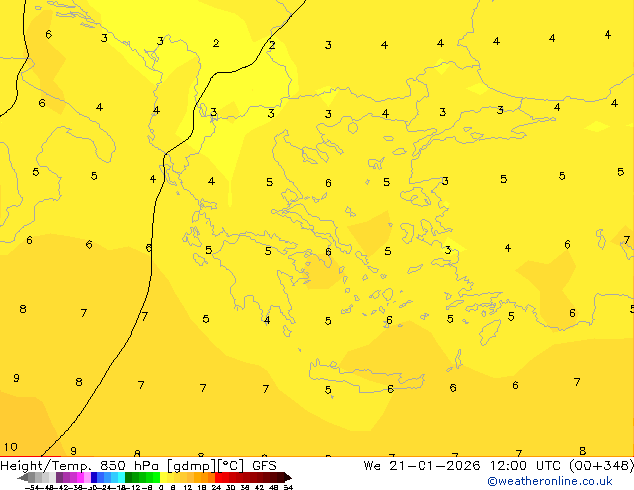Image resolution: width=634 pixels, height=490 pixels.
Task: Click the '[°C]' unit label
Action: point(230,466)
